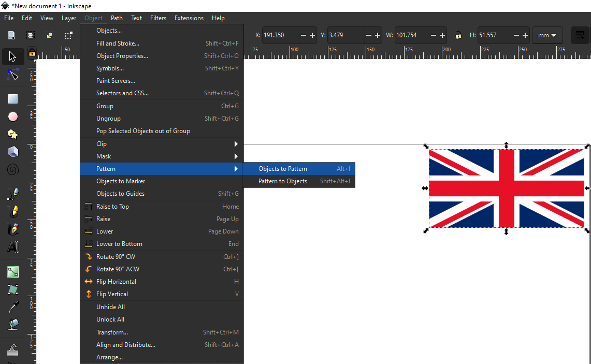The width and height of the screenshot is (591, 364).
Task: Open the Text menu
Action: pos(136,18)
